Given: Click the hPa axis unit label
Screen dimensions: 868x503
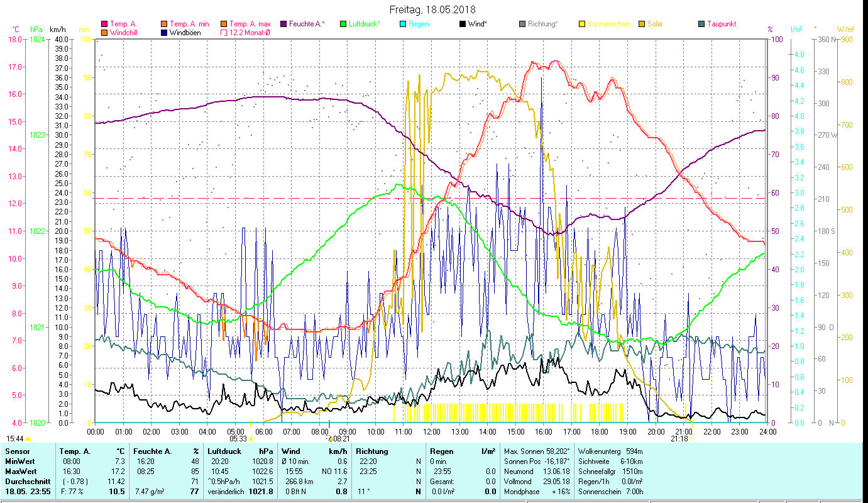Looking at the screenshot, I should [x=36, y=30].
